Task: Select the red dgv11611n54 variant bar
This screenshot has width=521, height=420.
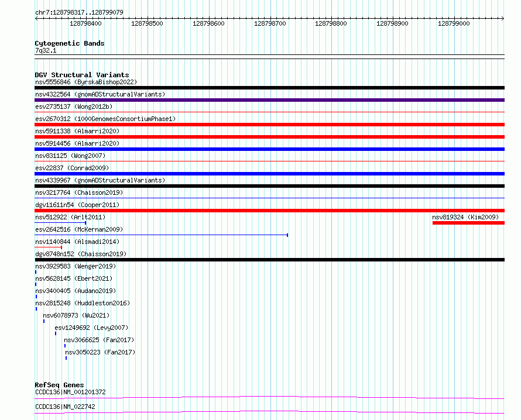Action: [x=269, y=211]
